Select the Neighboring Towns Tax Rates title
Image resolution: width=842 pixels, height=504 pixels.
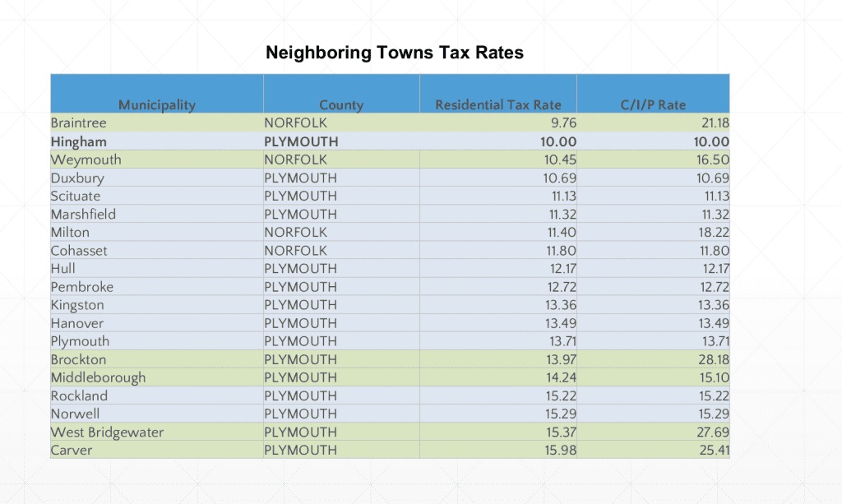click(x=394, y=52)
